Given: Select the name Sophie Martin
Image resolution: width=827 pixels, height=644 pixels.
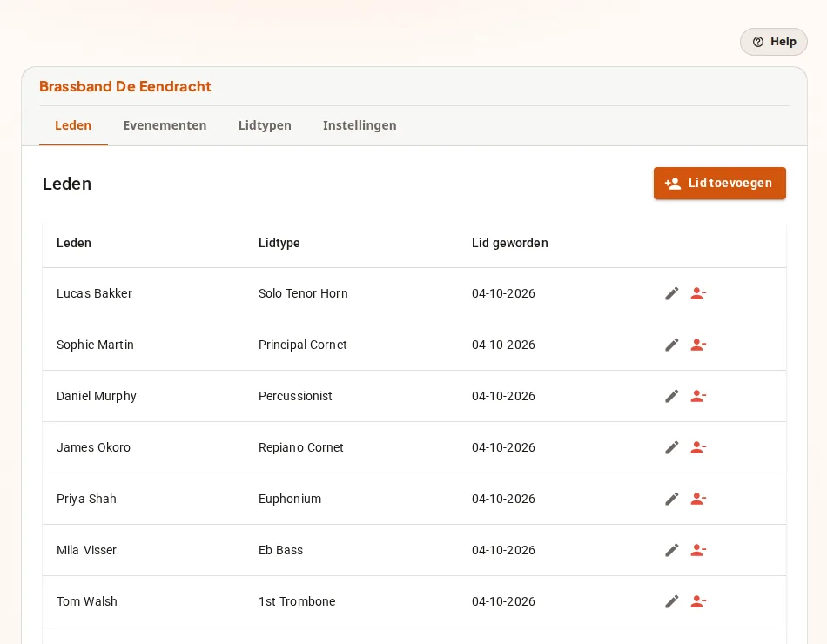Looking at the screenshot, I should [x=95, y=345].
